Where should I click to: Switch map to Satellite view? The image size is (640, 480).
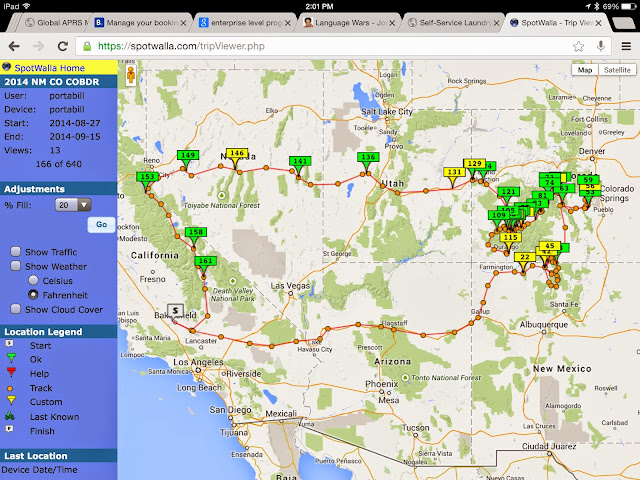tap(617, 70)
